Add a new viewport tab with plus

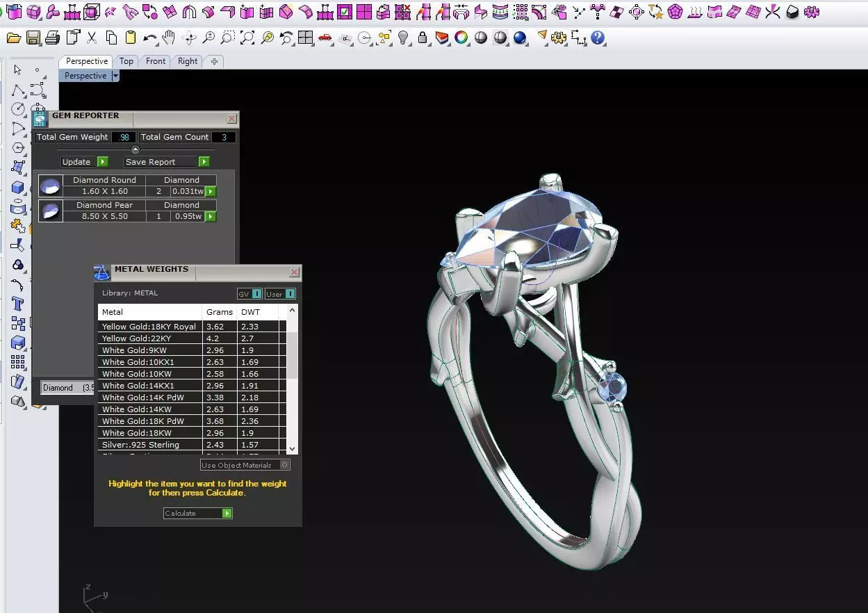pyautogui.click(x=214, y=61)
